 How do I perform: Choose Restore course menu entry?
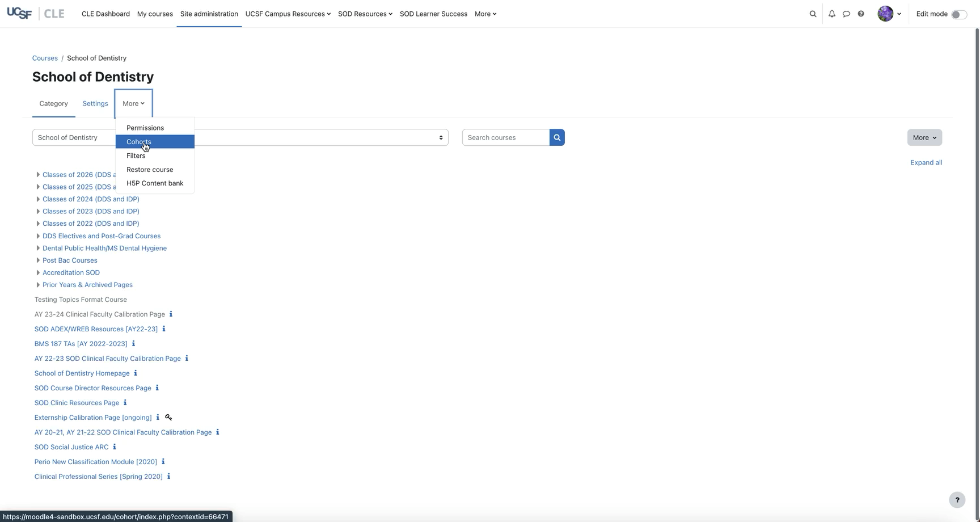[155, 169]
